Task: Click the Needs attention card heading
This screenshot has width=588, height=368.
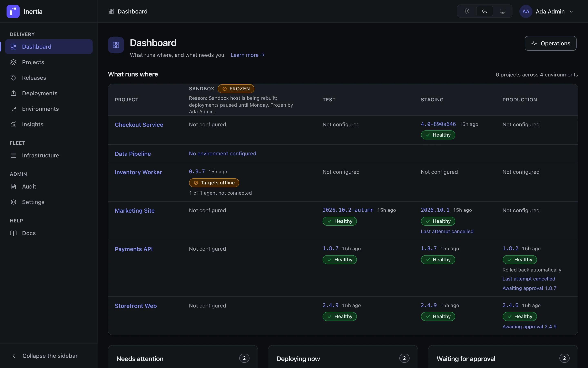Action: 140,359
